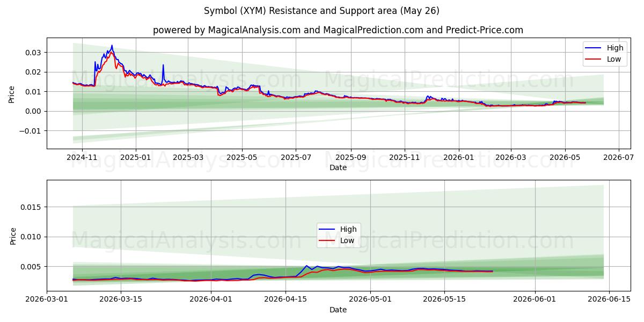The width and height of the screenshot is (644, 322).
Task: Click the '2025-03' tick label
Action: (188, 157)
